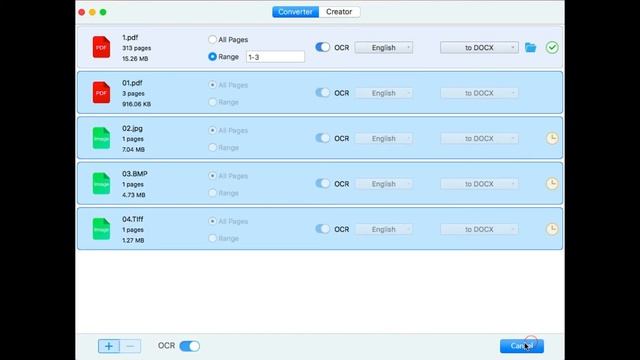Open output folder for 1.pdf
Image resolution: width=640 pixels, height=360 pixels.
530,47
